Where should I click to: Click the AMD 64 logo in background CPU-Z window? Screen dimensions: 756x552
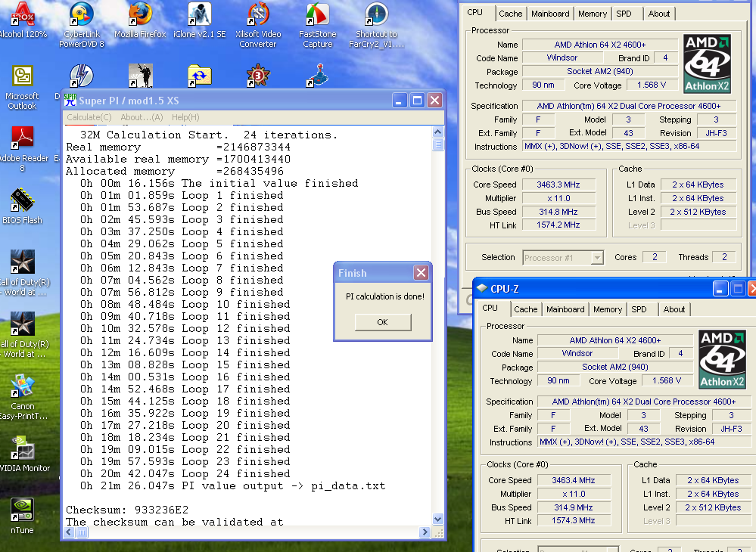pos(708,64)
